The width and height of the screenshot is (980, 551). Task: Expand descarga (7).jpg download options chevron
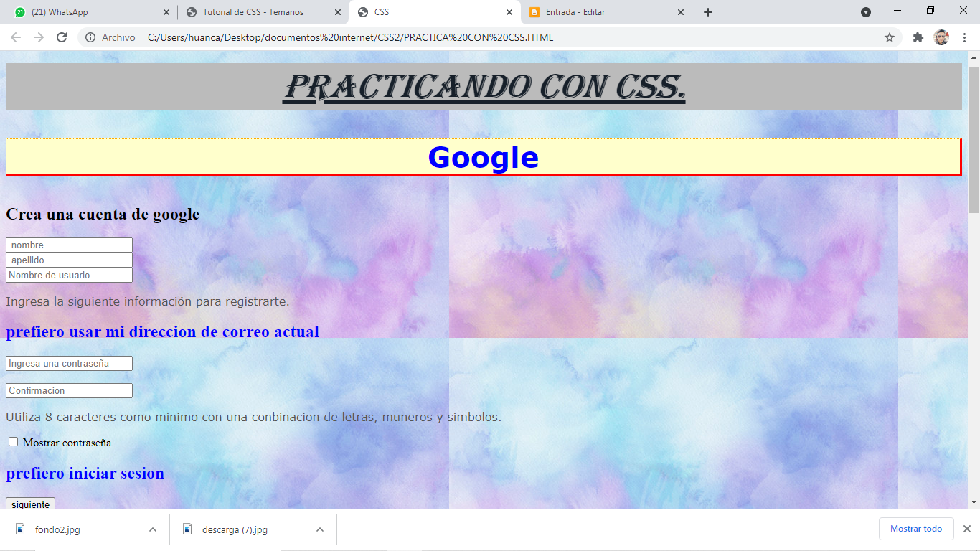click(x=320, y=529)
